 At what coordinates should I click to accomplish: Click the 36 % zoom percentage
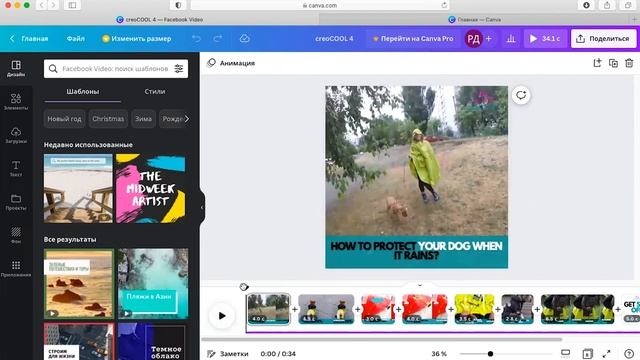click(439, 353)
